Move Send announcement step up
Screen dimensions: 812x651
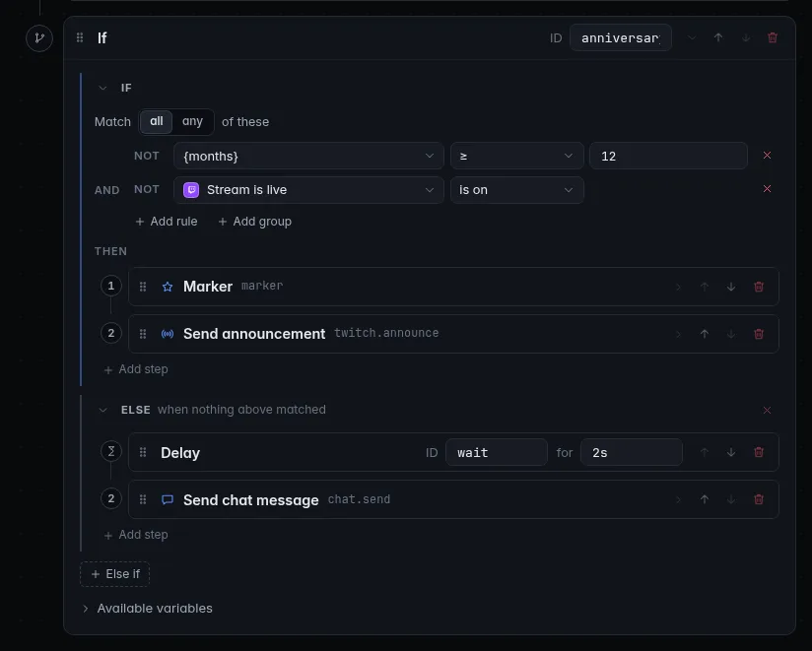tap(705, 334)
